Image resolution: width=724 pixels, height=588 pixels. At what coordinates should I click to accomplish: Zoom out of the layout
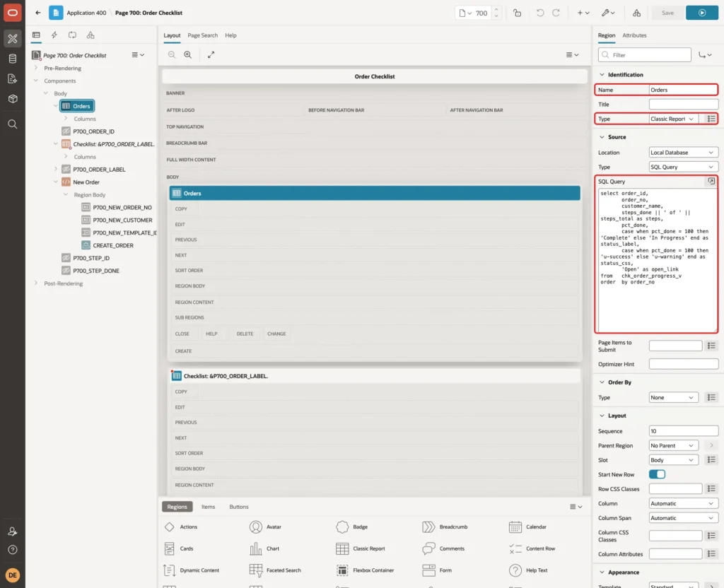click(172, 54)
